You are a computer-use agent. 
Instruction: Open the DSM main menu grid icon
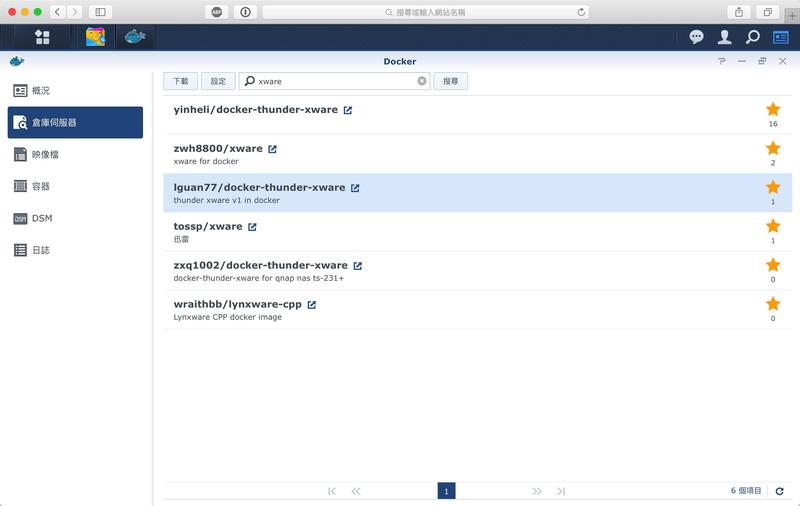pos(42,37)
